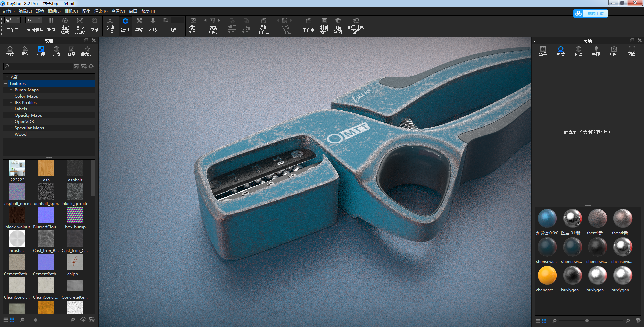Expand the Bump Maps tree node
The height and width of the screenshot is (327, 644).
11,90
